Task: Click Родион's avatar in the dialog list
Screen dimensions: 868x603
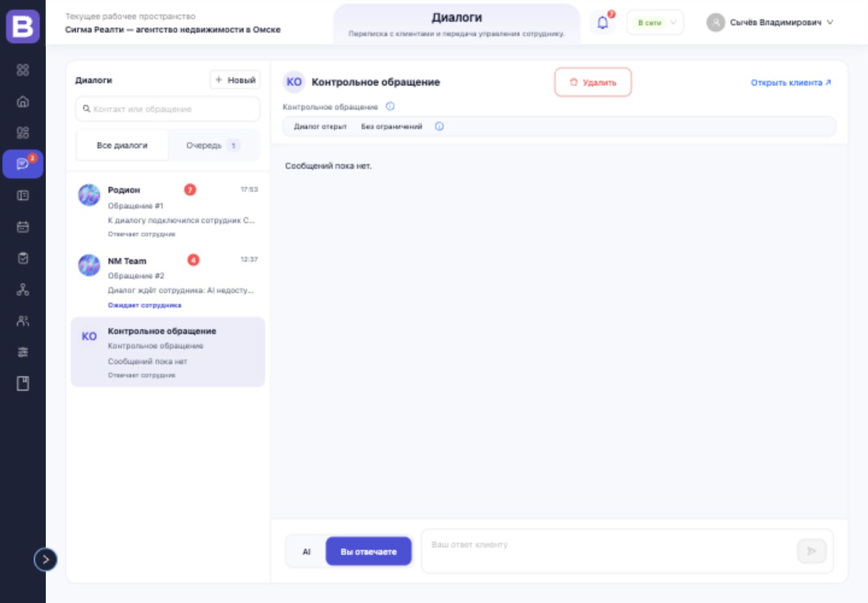Action: pos(89,195)
